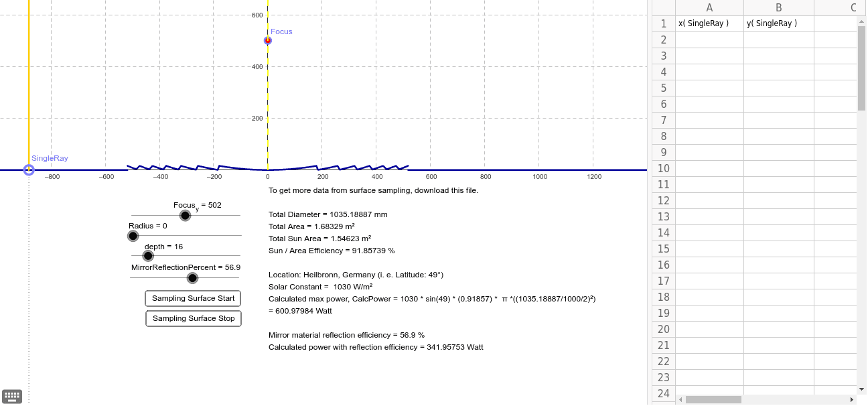The image size is (868, 406).
Task: Click the Total Diameter = 1035.18887 mm text
Action: pos(328,214)
